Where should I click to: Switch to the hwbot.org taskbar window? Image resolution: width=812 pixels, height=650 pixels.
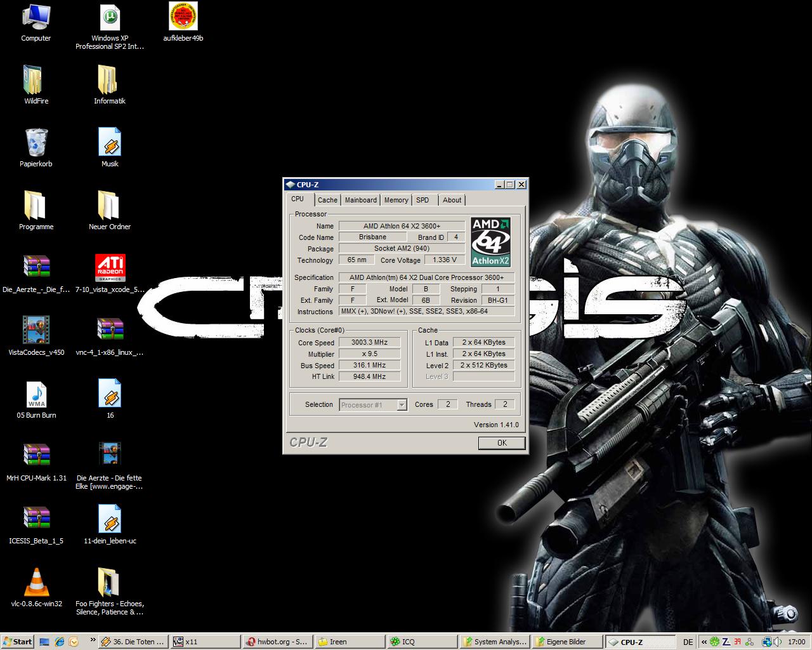click(277, 642)
